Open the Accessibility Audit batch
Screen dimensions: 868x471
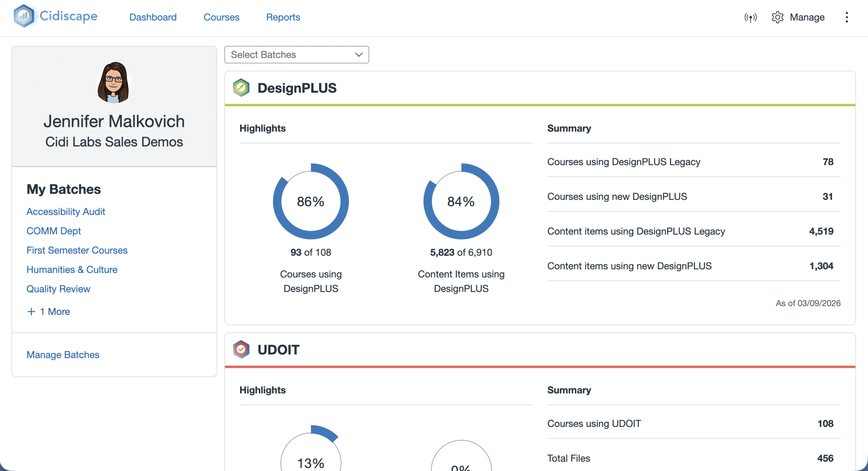coord(66,211)
